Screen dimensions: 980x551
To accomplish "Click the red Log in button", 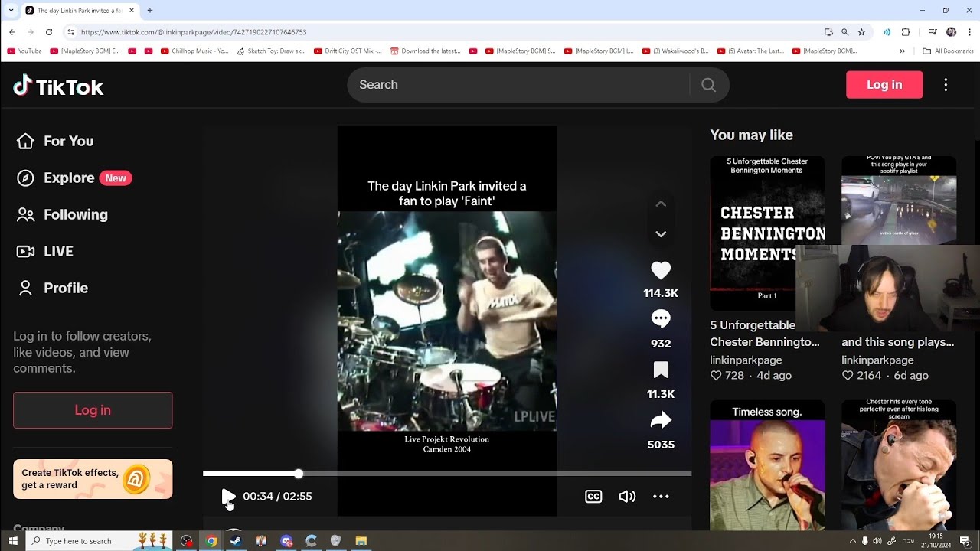I will click(884, 85).
